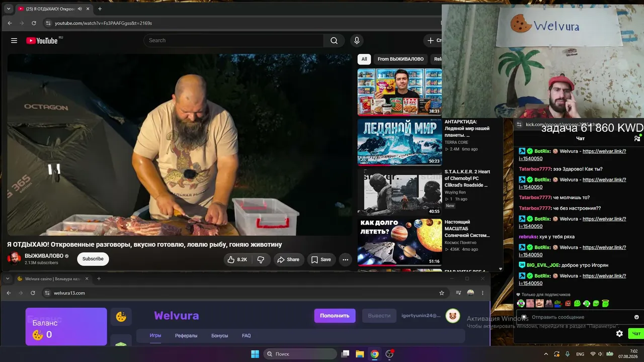
Task: Open the 38:31 food video thumbnail
Action: coord(399,92)
